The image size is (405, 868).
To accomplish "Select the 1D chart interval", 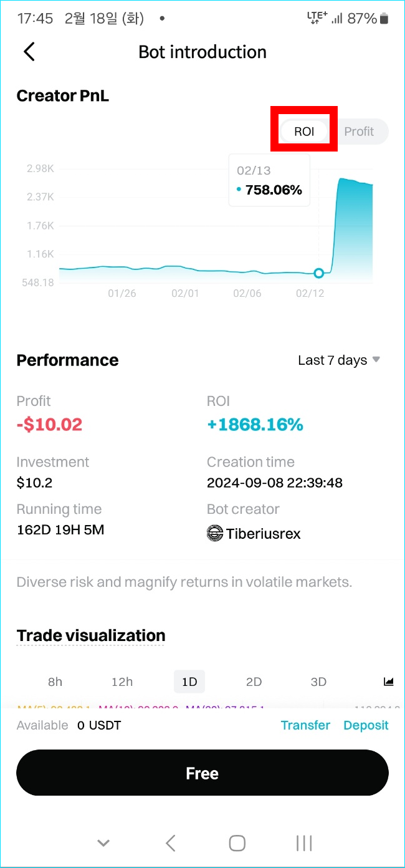I will pos(189,682).
